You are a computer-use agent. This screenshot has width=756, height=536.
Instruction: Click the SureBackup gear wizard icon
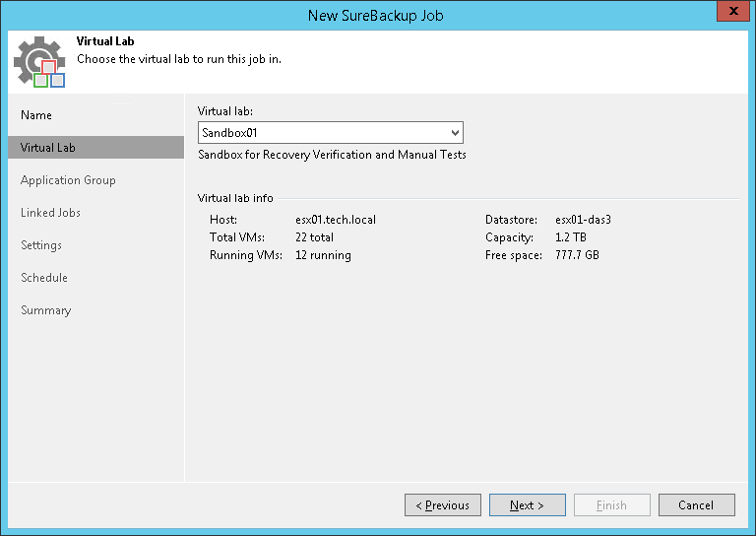click(x=39, y=61)
